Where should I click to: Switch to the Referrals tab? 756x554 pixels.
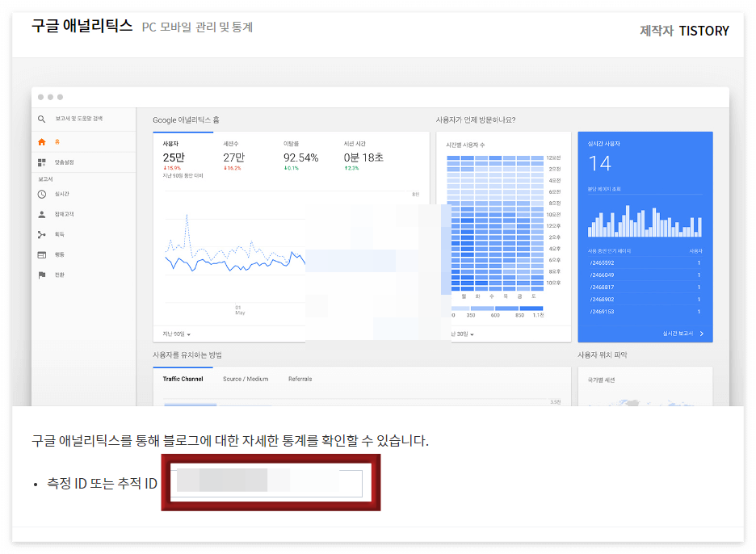[x=300, y=379]
